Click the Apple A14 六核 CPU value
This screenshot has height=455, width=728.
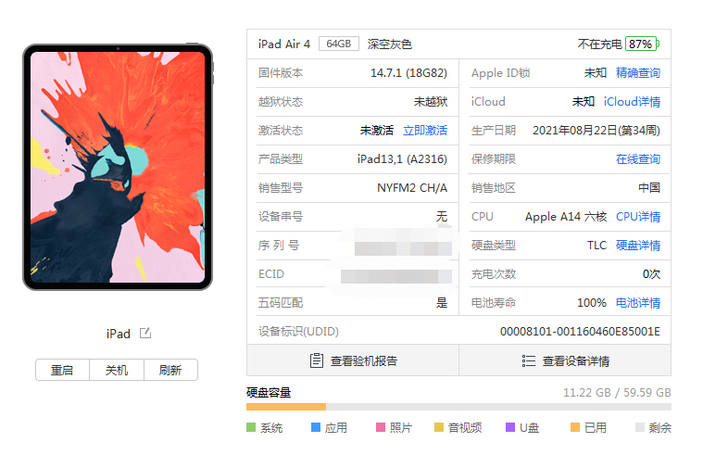(566, 217)
